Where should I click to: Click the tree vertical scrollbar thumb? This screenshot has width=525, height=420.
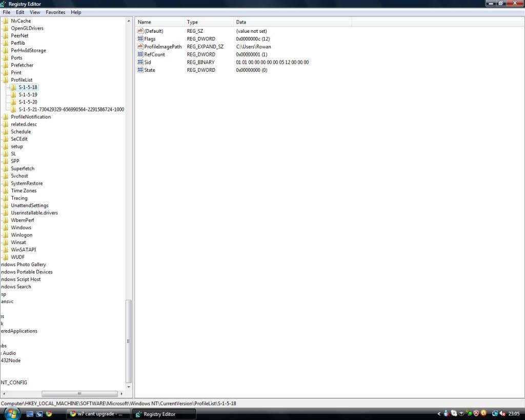pos(129,342)
